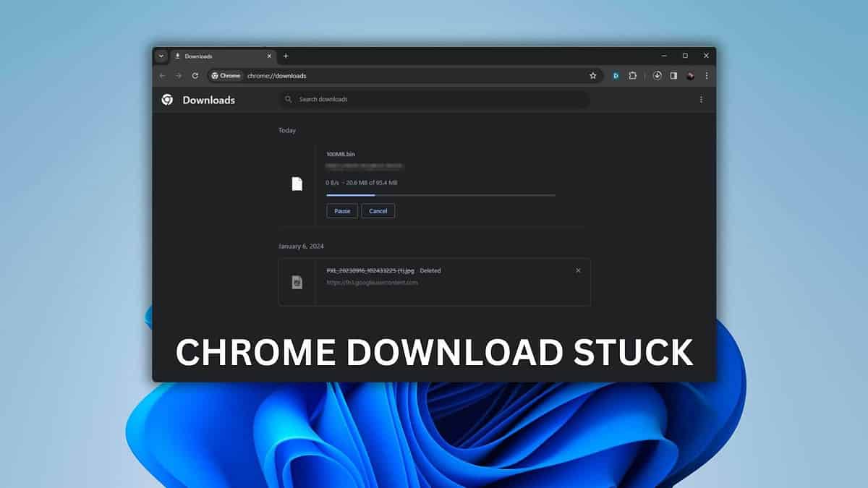Click the download progress bar of 100MB.bin
Screen dimensions: 868x488
coord(441,195)
